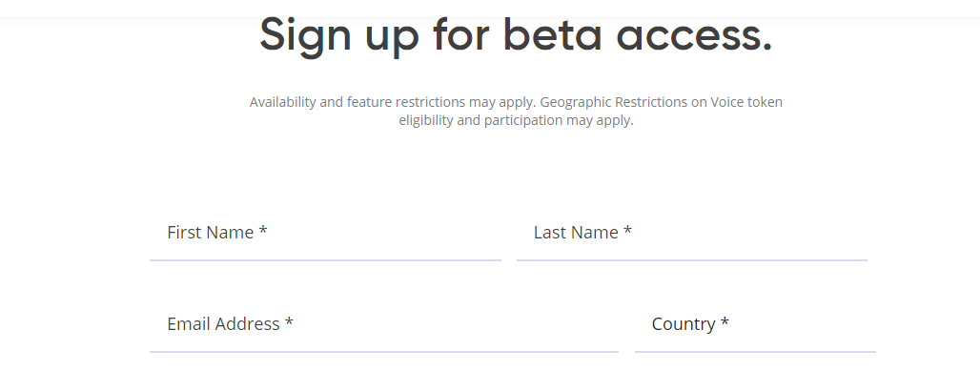Click the word 'Availability' in the disclaimer

(282, 102)
